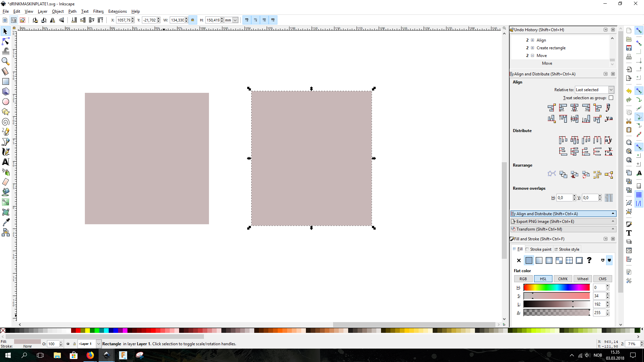Switch to Stroke paint tab

click(539, 249)
